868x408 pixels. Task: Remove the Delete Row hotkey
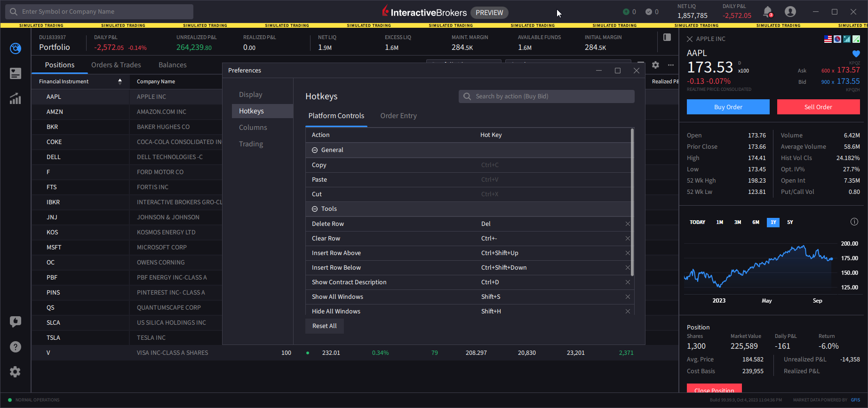tap(628, 224)
